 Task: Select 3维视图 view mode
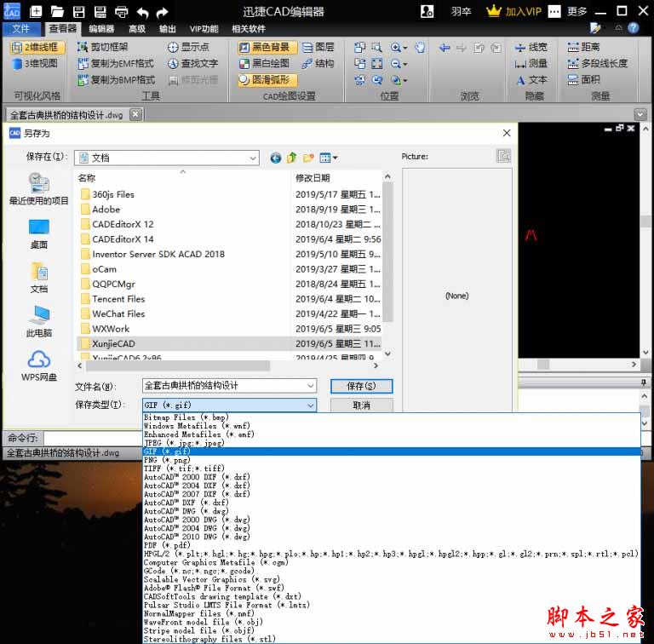coord(35,63)
